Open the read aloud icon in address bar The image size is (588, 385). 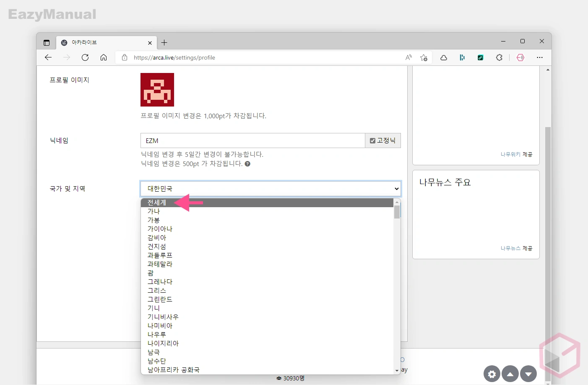tap(408, 57)
